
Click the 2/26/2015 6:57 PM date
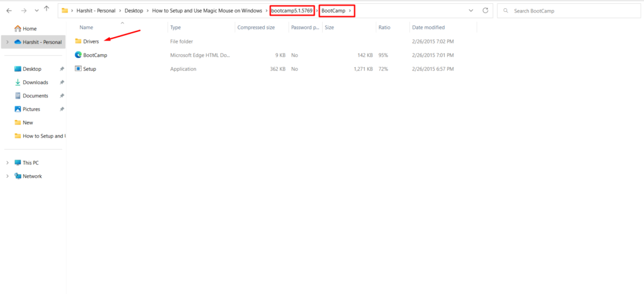[433, 69]
